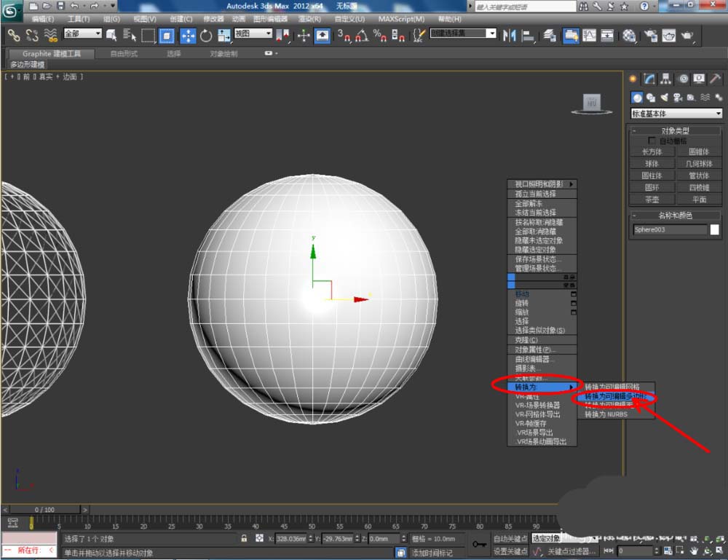Viewport: 728px width, 560px height.
Task: Open the Modify command panel tab
Action: [649, 79]
